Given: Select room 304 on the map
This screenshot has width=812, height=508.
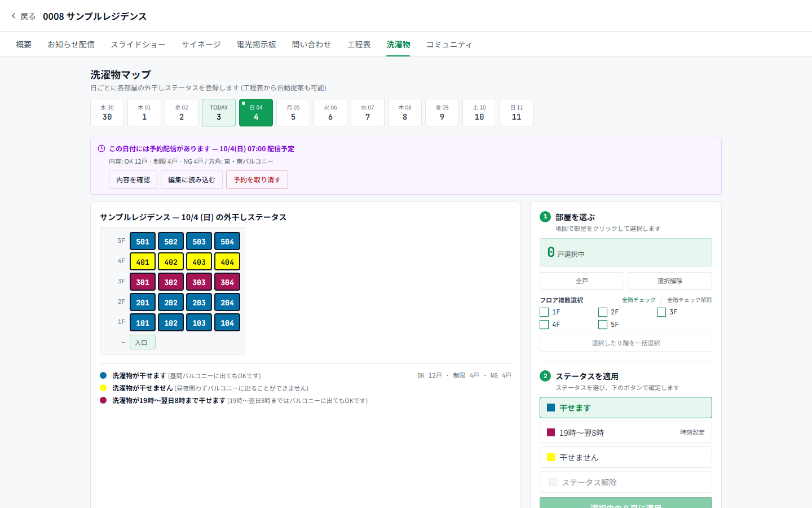Looking at the screenshot, I should point(227,282).
